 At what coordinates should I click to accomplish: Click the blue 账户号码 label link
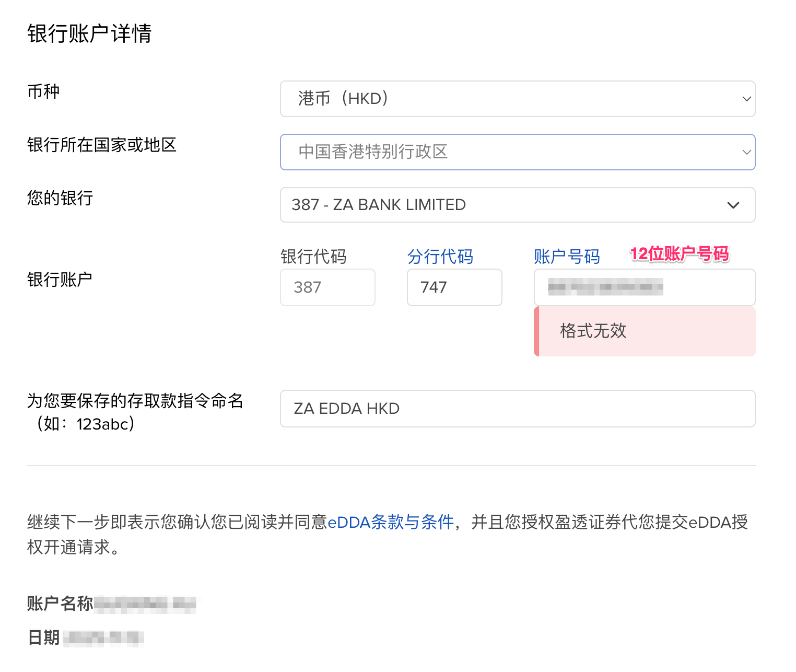[x=566, y=257]
